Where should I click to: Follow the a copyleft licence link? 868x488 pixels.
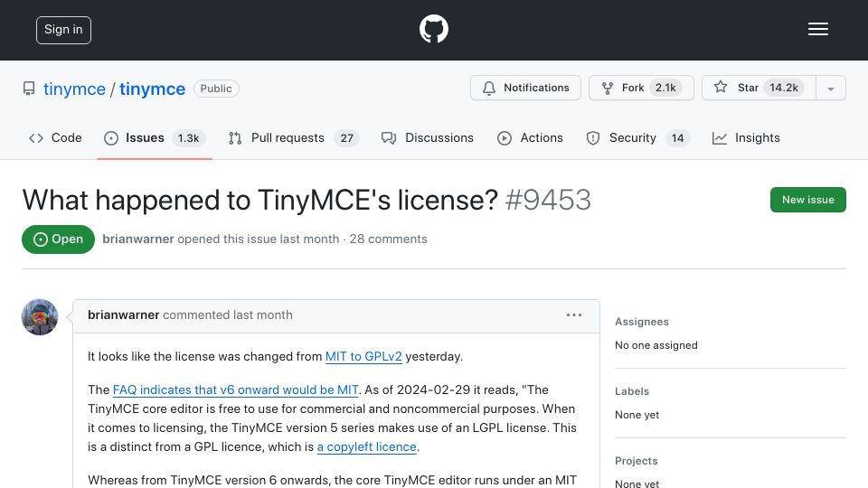tap(366, 446)
